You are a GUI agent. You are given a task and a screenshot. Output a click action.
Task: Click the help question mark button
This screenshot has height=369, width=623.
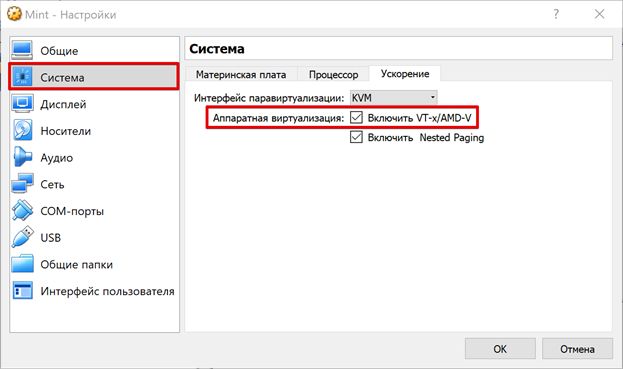coord(556,14)
